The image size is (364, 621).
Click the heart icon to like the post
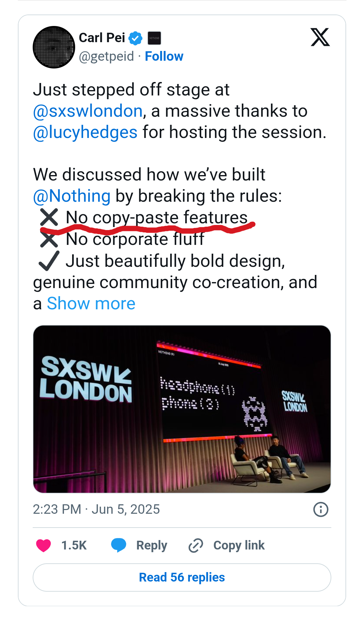coord(43,545)
